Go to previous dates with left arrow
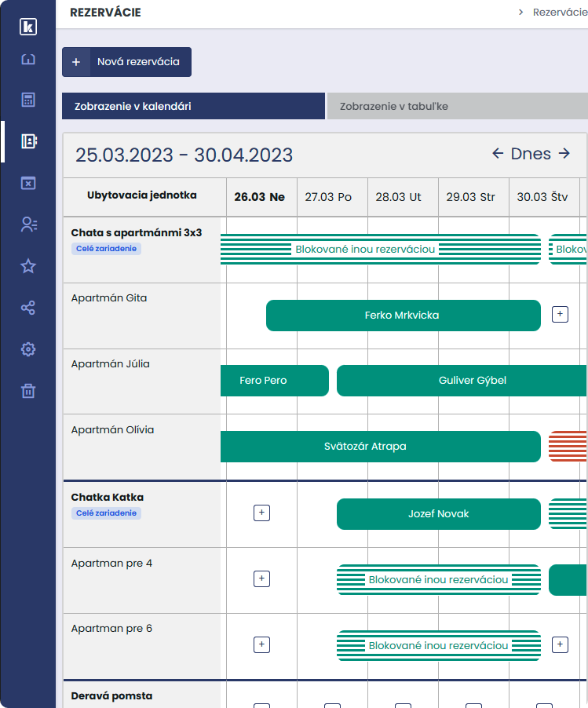 click(498, 154)
